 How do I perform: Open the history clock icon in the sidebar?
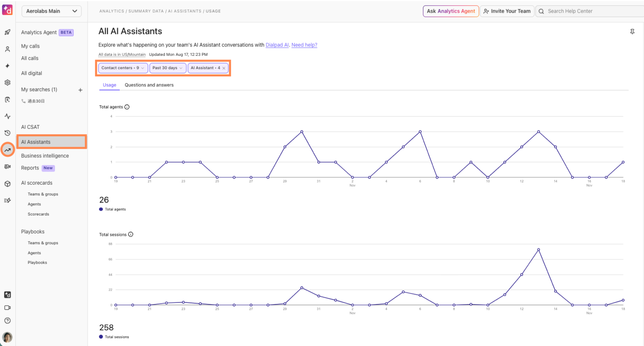coord(7,133)
